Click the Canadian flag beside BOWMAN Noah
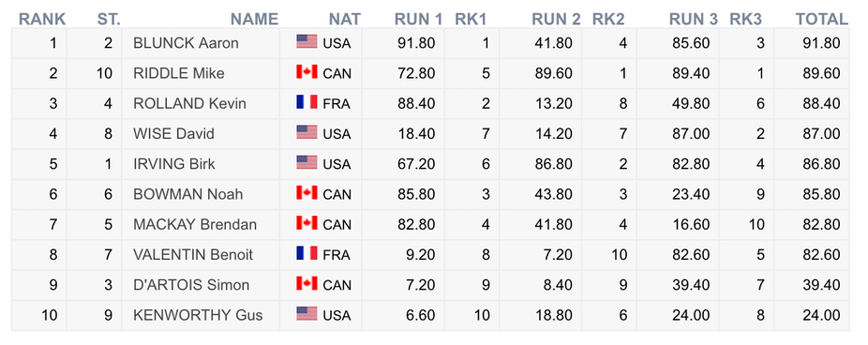 307,193
